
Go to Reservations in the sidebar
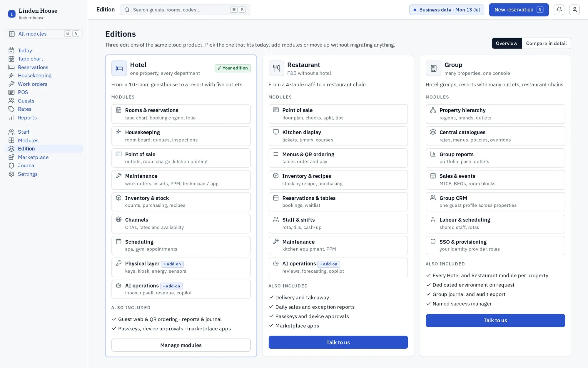(x=44, y=67)
